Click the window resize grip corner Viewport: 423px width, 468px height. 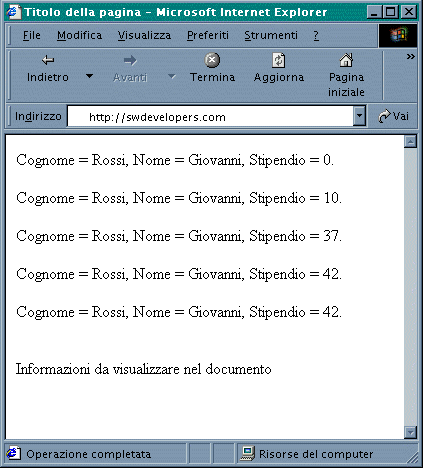pos(413,458)
